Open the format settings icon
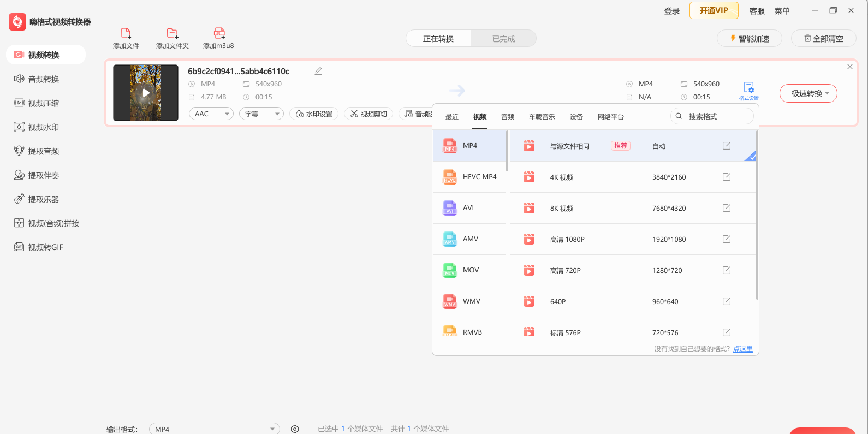Image resolution: width=868 pixels, height=434 pixels. click(x=748, y=88)
